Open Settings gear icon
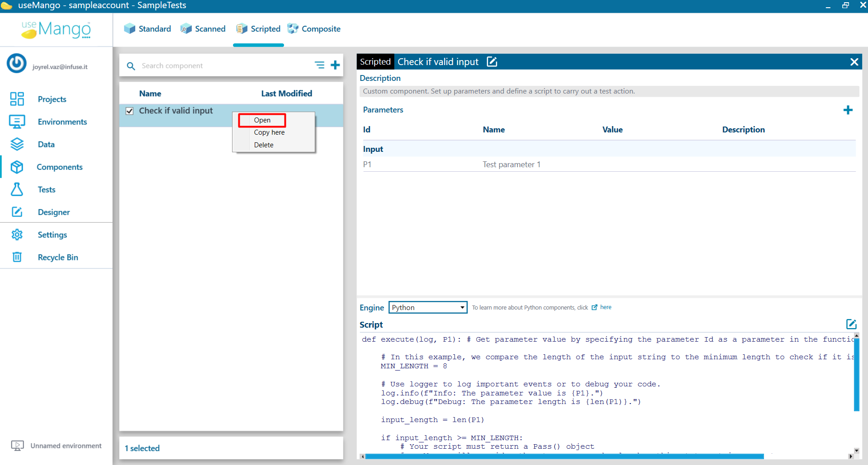This screenshot has width=868, height=465. (17, 235)
